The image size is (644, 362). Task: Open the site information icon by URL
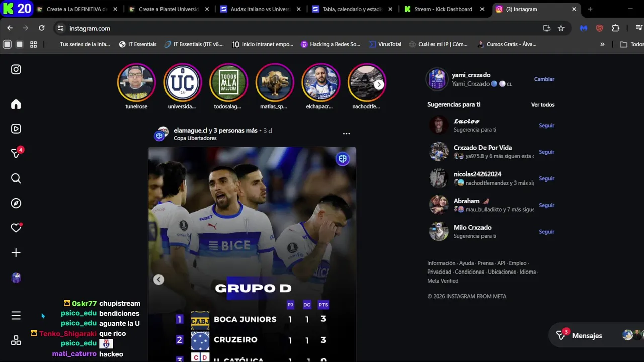click(x=60, y=28)
